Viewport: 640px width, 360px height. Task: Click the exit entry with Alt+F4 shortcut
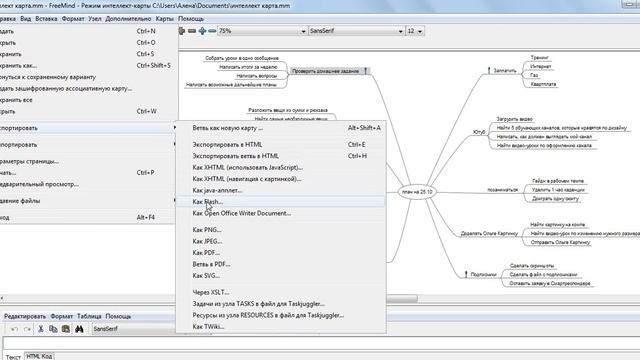point(88,218)
